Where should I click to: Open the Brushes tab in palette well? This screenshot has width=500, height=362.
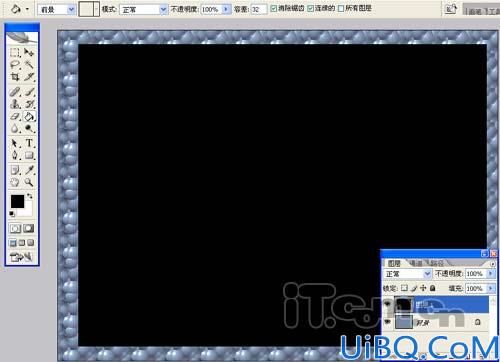point(476,11)
